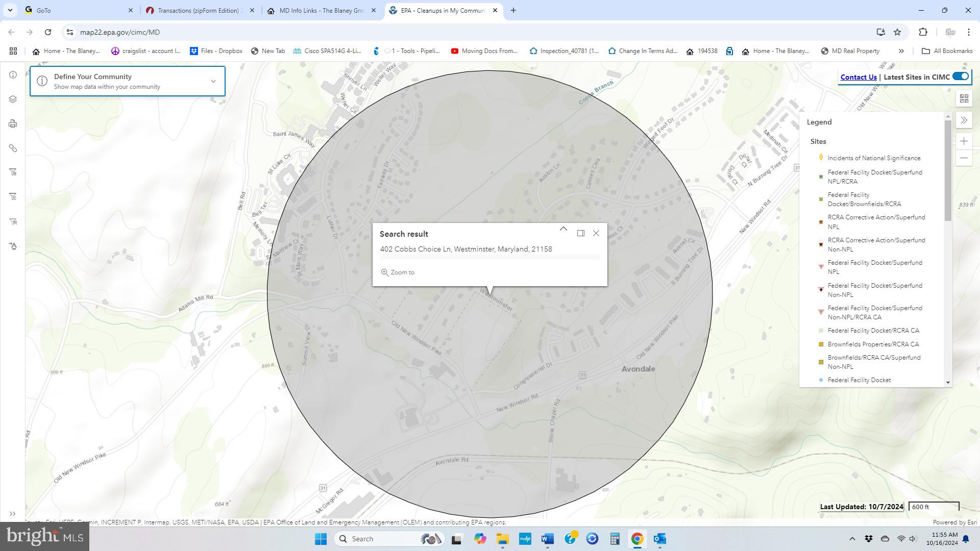Open the share link icon in the sidebar
This screenshot has width=980, height=551.
coord(13,148)
